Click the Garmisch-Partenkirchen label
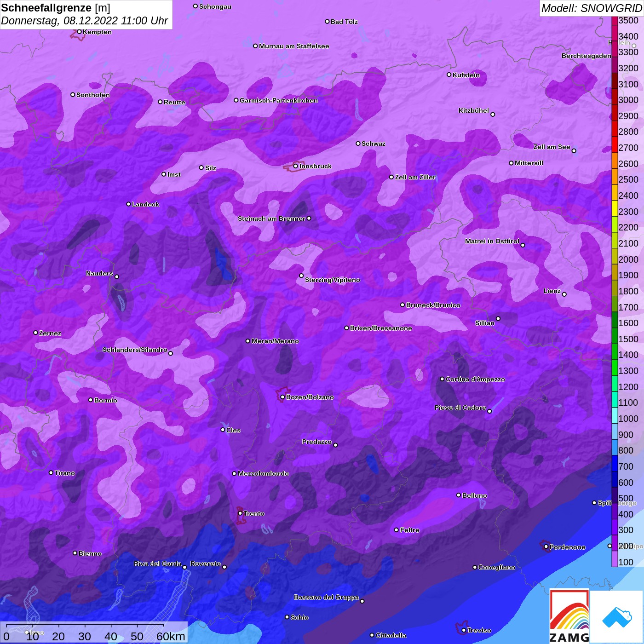This screenshot has height=644, width=644. [279, 100]
